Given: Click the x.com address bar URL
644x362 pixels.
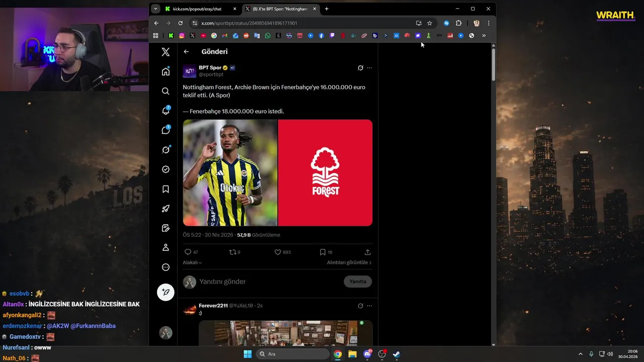Looking at the screenshot, I should pos(249,23).
